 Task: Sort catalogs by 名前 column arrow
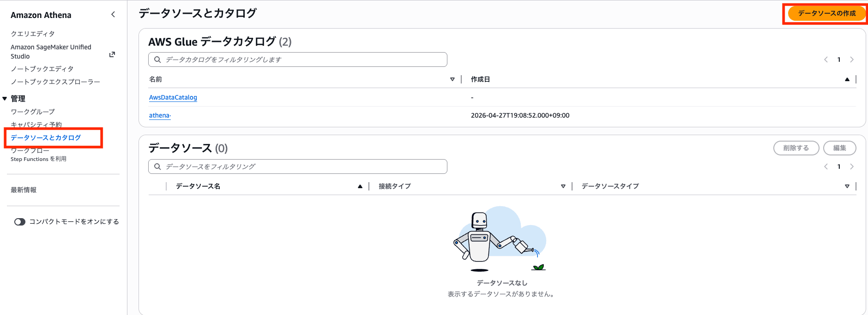(452, 79)
